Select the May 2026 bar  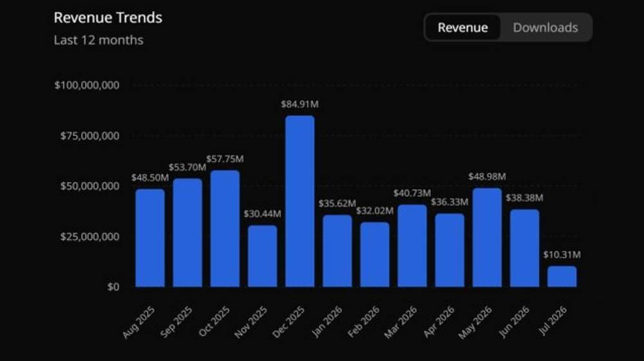(x=487, y=237)
